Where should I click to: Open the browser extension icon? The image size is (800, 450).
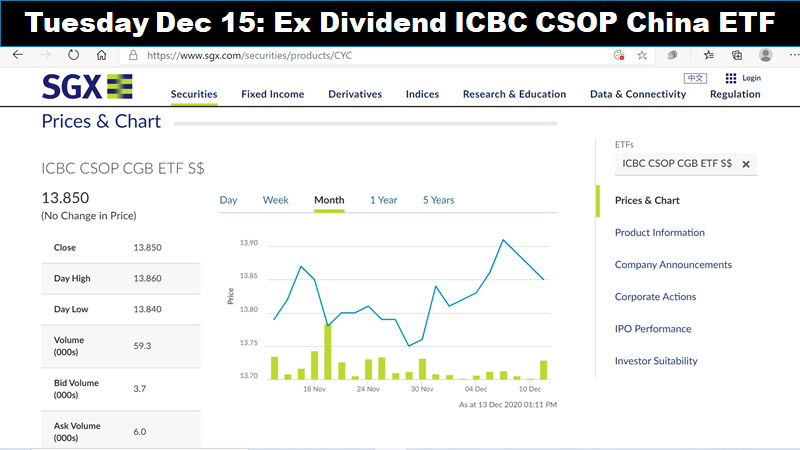[x=672, y=55]
